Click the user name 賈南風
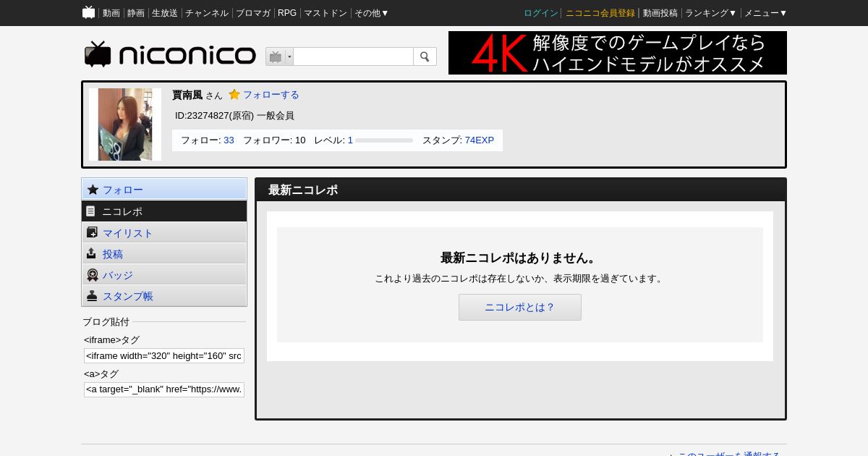Image resolution: width=868 pixels, height=456 pixels. (187, 95)
